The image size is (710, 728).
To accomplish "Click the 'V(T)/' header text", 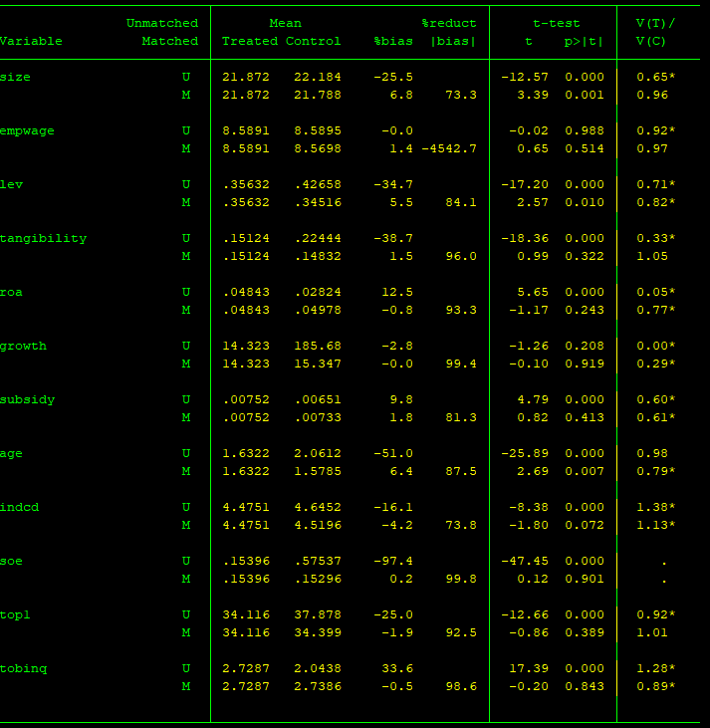I will pos(655,23).
